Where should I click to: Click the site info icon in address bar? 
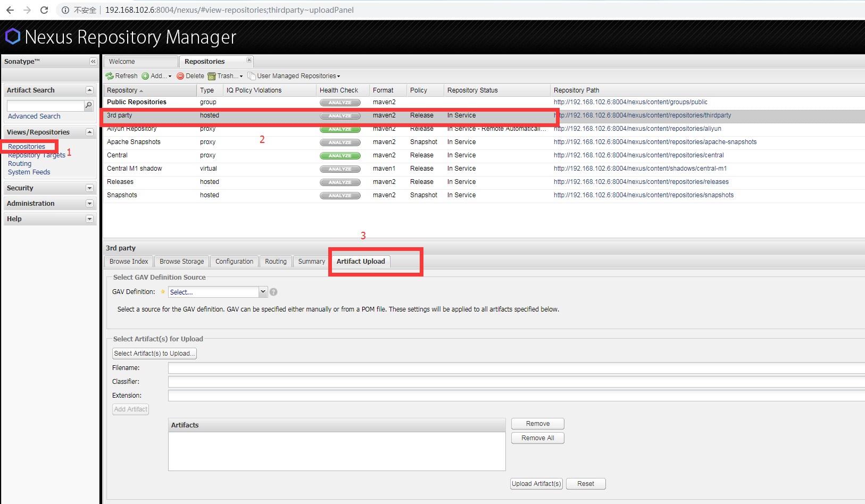point(65,10)
